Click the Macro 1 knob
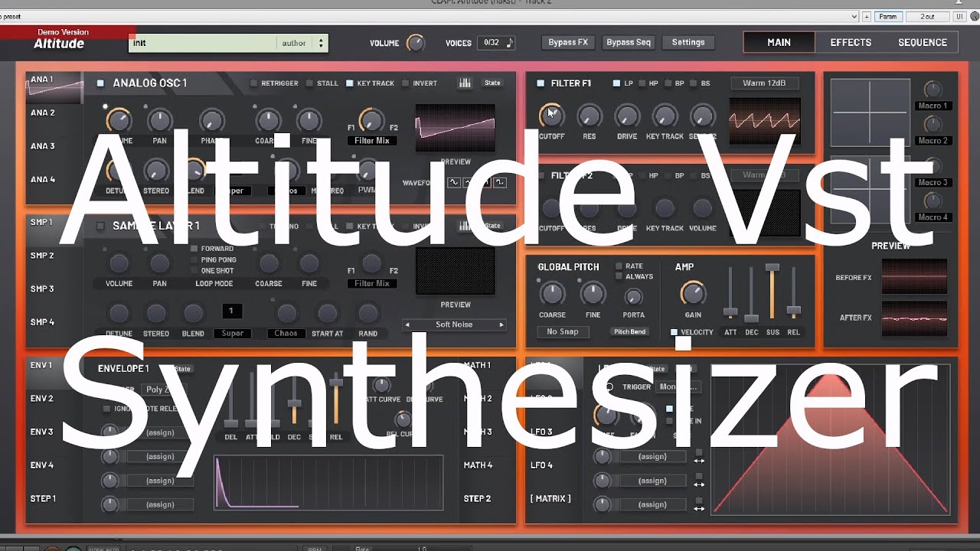980x551 pixels. point(933,90)
